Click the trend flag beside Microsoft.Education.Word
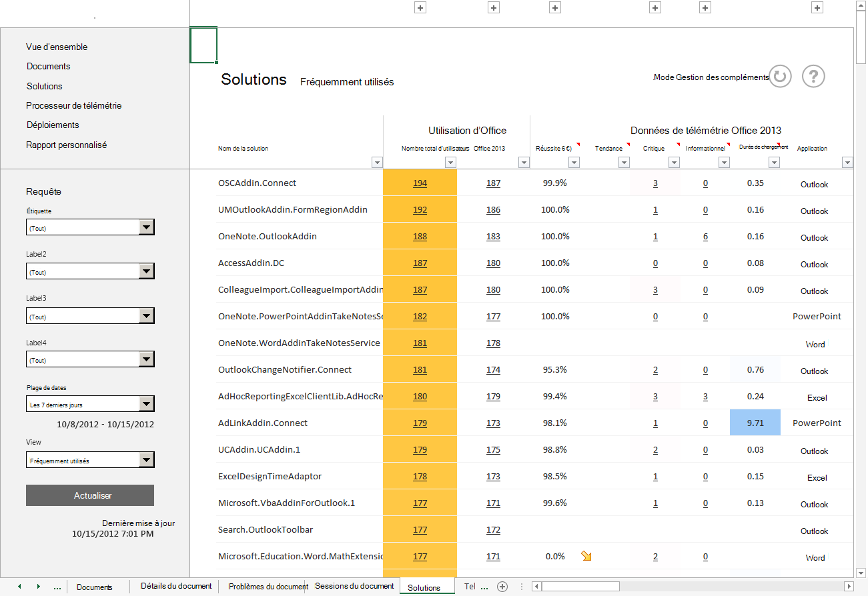Viewport: 868px width, 596px height. click(586, 555)
